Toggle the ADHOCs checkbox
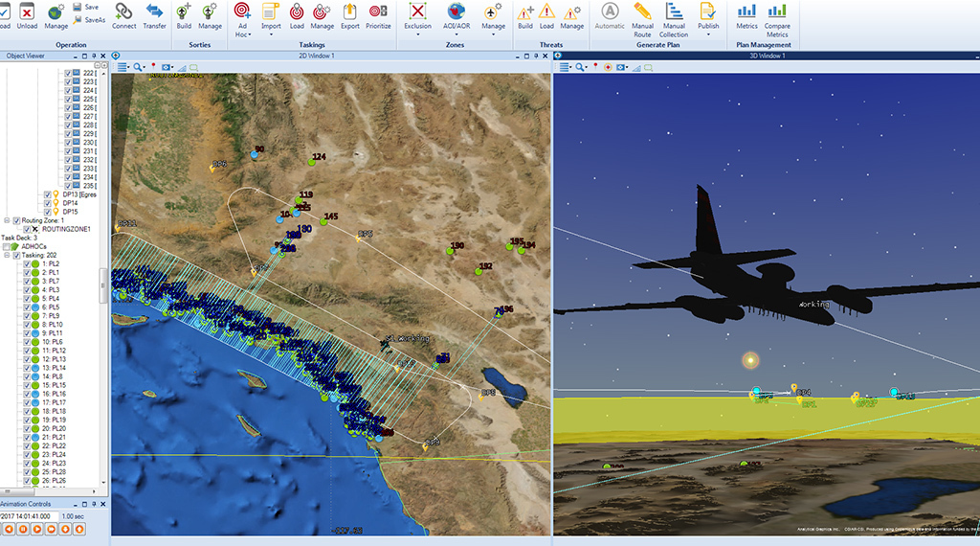 [x=7, y=246]
